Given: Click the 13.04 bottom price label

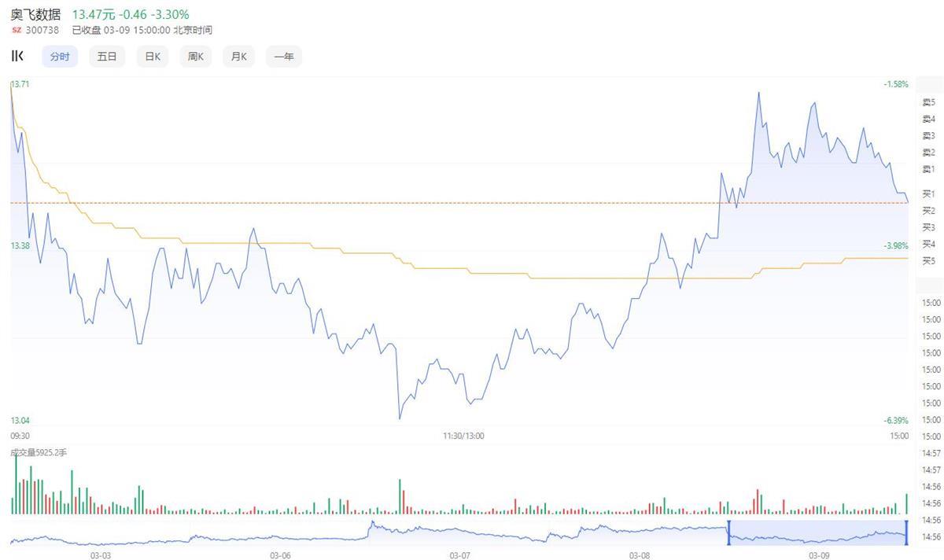Looking at the screenshot, I should click(20, 420).
